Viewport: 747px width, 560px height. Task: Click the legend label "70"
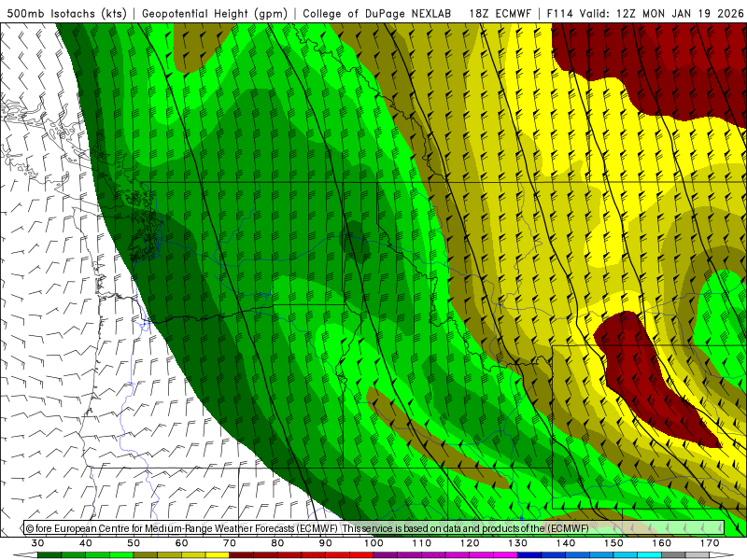230,543
